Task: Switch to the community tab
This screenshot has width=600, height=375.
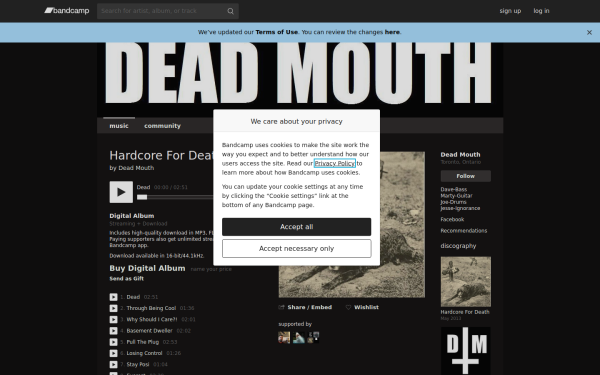Action: click(162, 126)
